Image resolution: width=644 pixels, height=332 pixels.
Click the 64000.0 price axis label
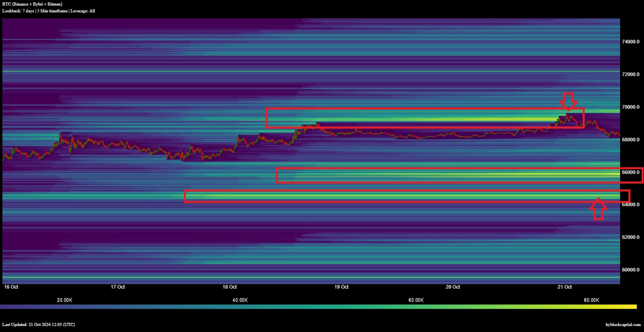pyautogui.click(x=631, y=204)
